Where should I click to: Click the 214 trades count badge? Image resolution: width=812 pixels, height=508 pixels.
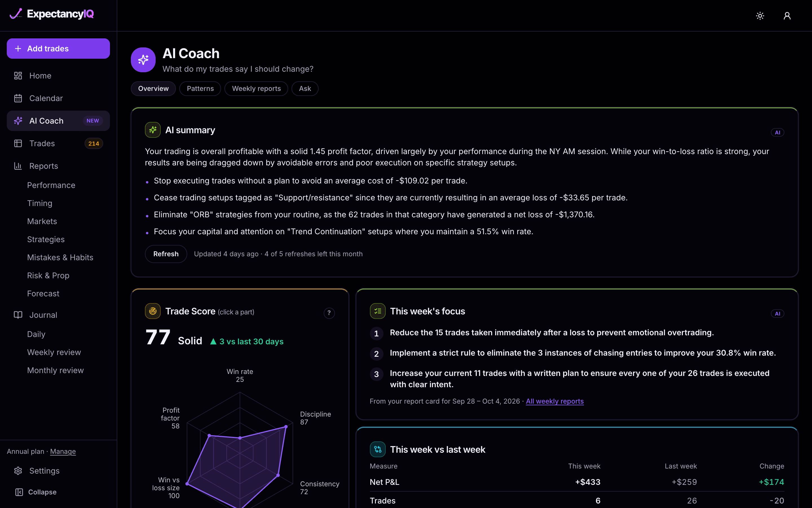point(94,143)
